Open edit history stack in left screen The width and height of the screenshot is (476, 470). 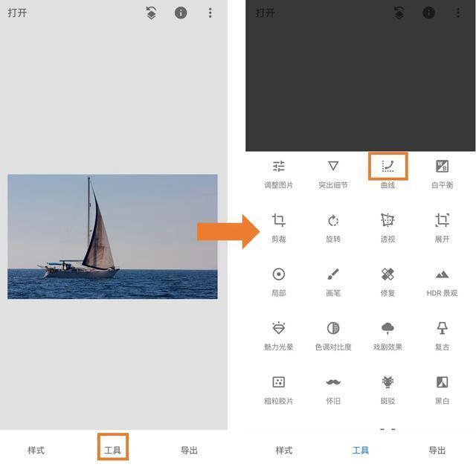151,13
